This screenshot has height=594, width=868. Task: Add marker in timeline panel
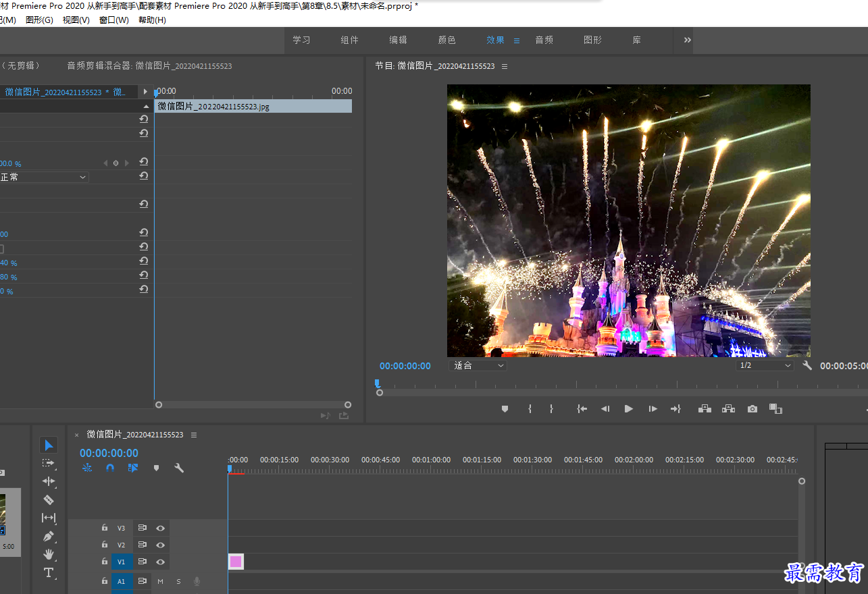pos(156,468)
